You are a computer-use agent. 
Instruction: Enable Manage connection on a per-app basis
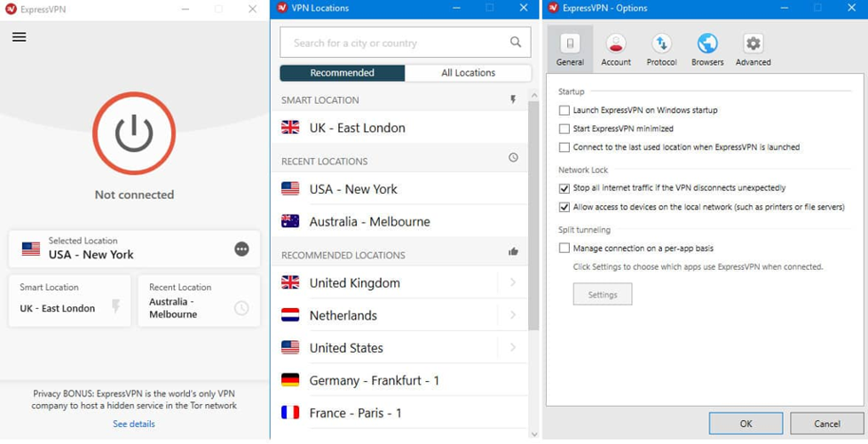[x=564, y=249]
